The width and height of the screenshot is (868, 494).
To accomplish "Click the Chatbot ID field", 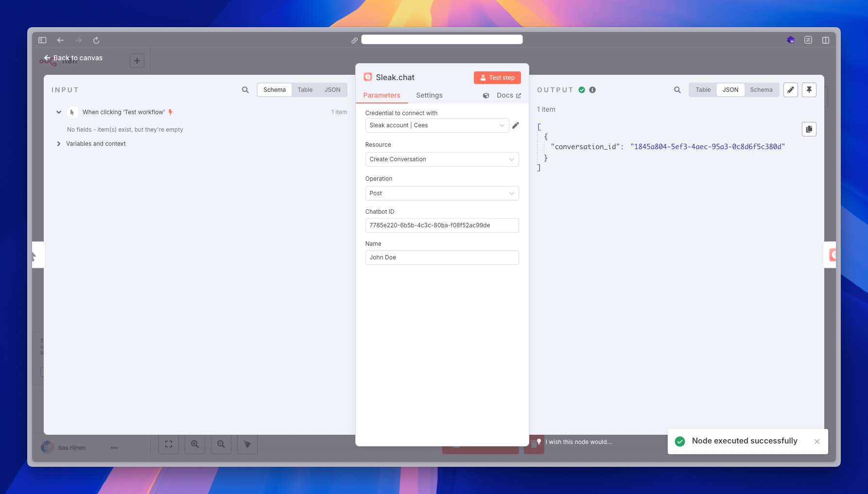I will [442, 225].
